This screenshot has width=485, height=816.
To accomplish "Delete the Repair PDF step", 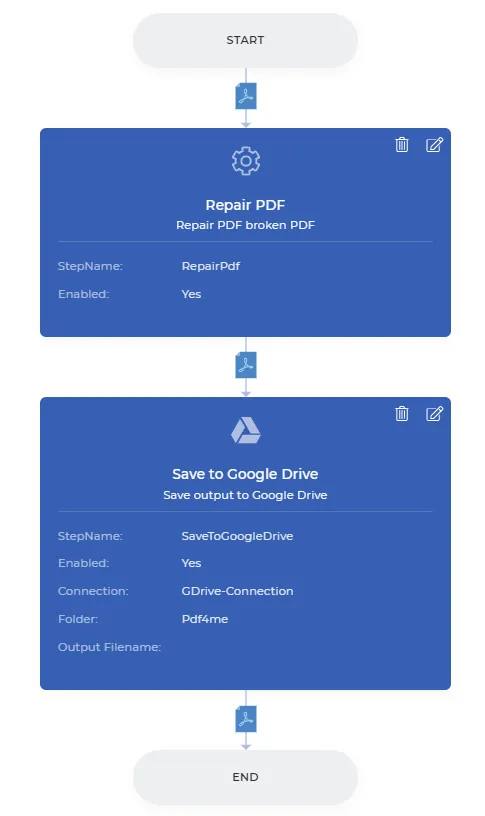I will pos(402,144).
